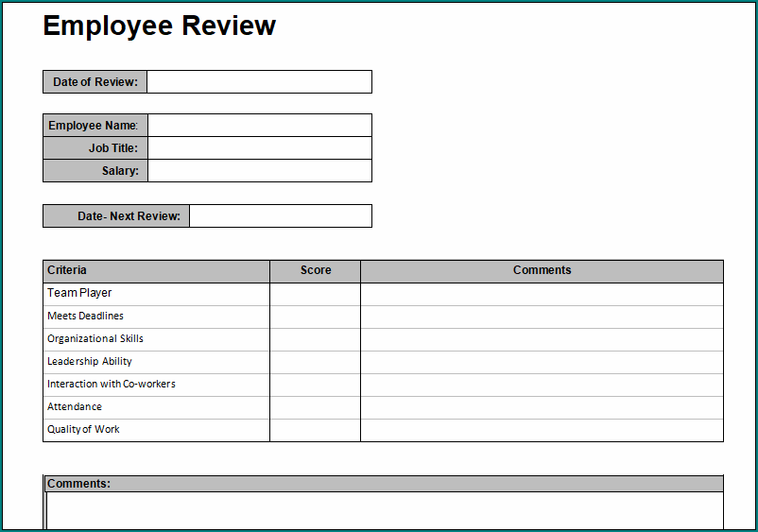This screenshot has height=532, width=758.
Task: Click the Date- Next Review input cell
Action: (281, 216)
